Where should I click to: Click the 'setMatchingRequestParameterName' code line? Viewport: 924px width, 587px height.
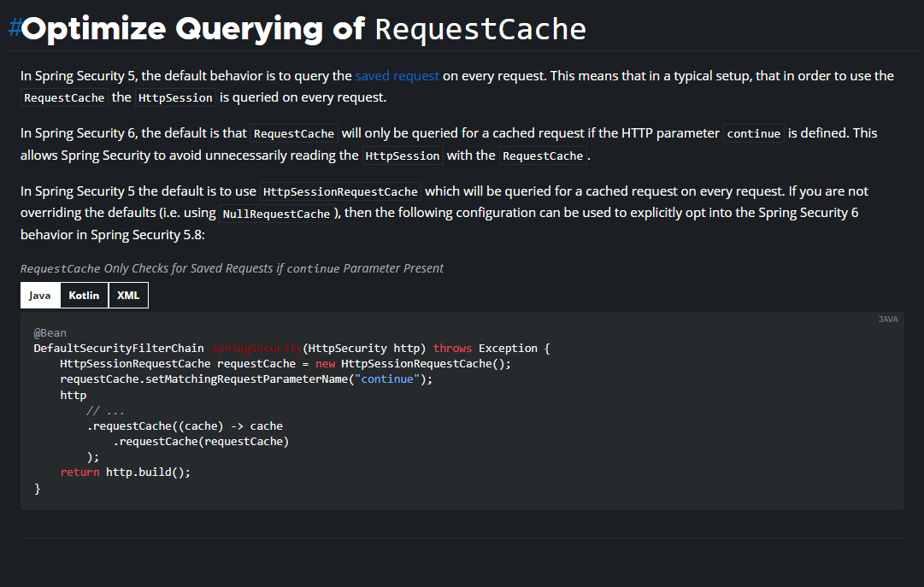pos(246,379)
